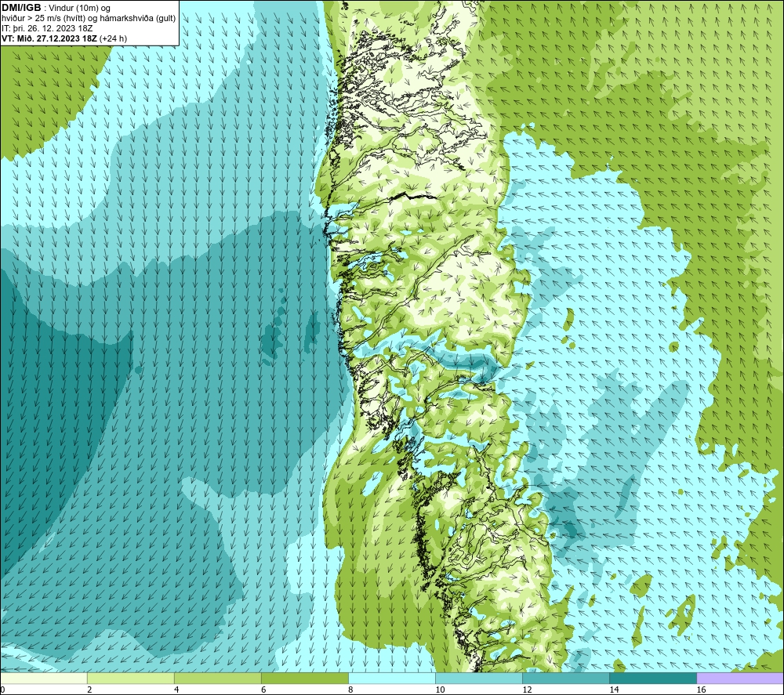Click the 8–10 m/s light cyan legend swatch
Screen dimensions: 784x695
[x=391, y=678]
